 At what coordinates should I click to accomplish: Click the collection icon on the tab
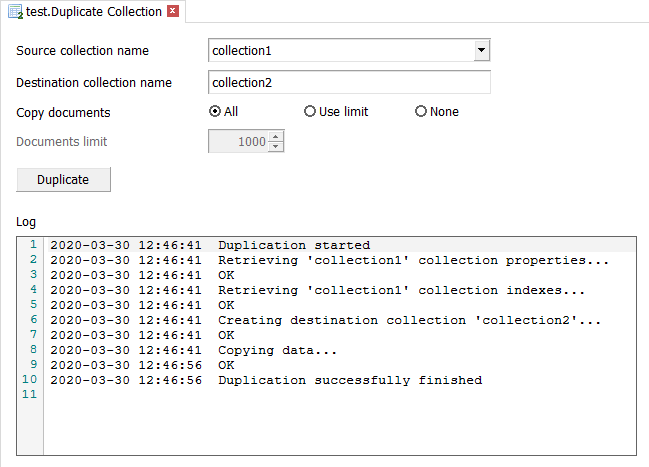tap(14, 12)
